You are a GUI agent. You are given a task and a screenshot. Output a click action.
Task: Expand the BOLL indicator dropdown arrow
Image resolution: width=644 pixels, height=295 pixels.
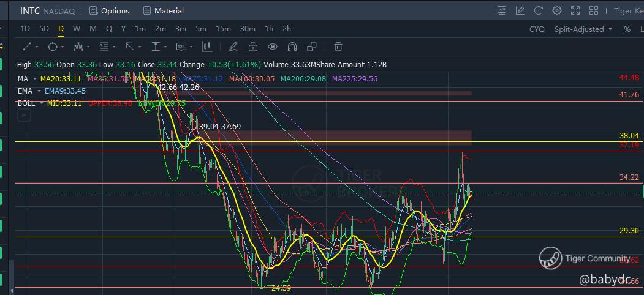42,103
